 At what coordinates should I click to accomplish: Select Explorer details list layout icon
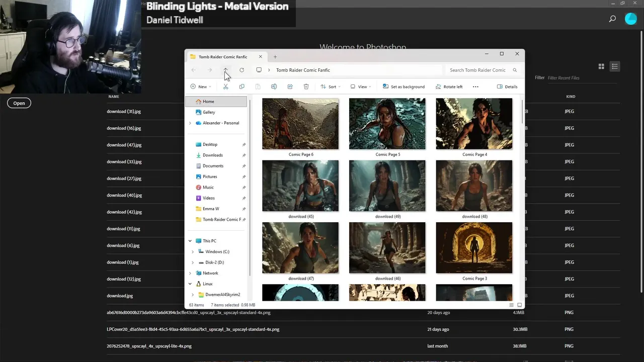coord(512,305)
